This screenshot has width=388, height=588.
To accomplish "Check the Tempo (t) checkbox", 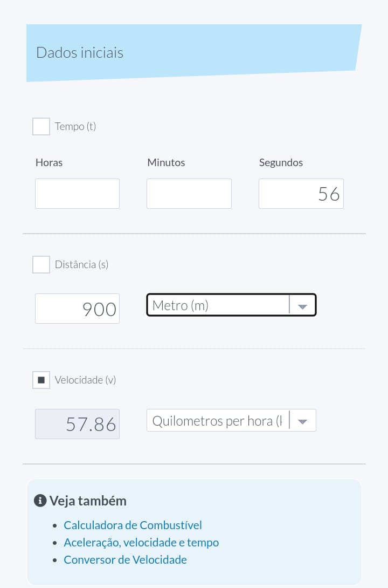I will (x=41, y=127).
